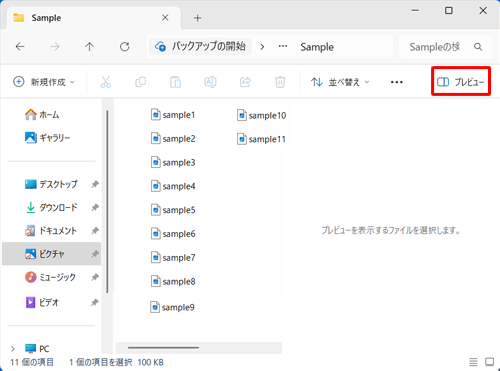The image size is (500, 371).
Task: Select file sample11
Action: pos(262,139)
